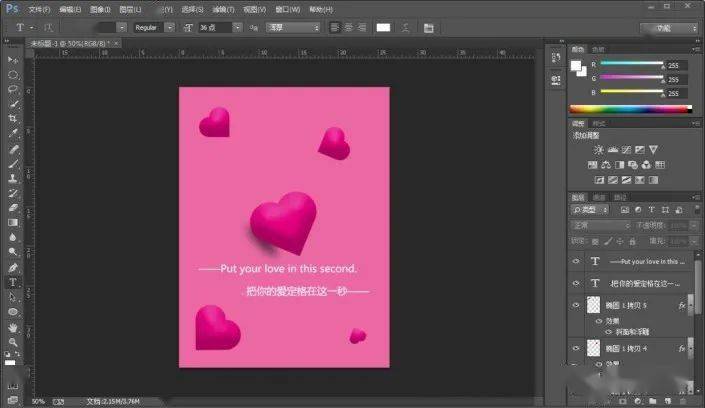Select the Lasso tool

[13, 89]
